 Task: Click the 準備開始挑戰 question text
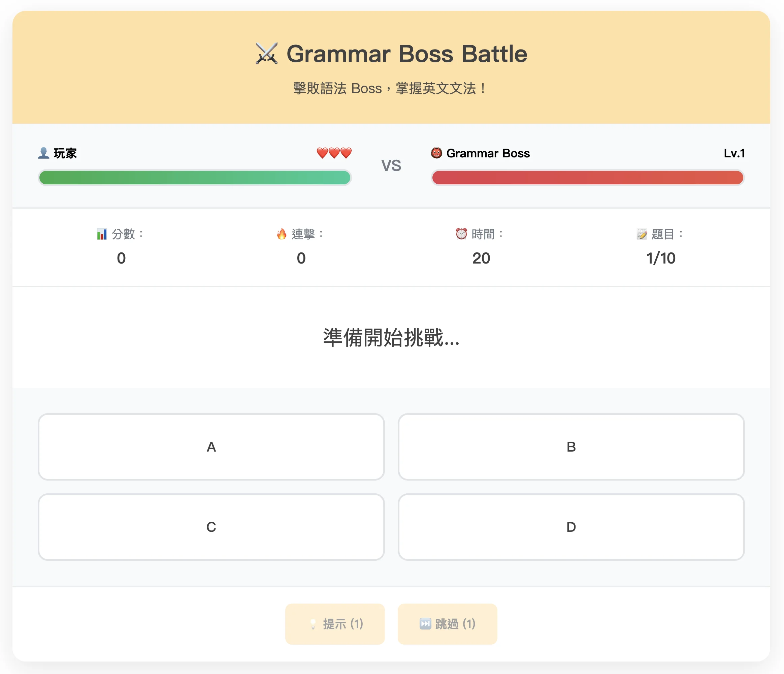[391, 337]
